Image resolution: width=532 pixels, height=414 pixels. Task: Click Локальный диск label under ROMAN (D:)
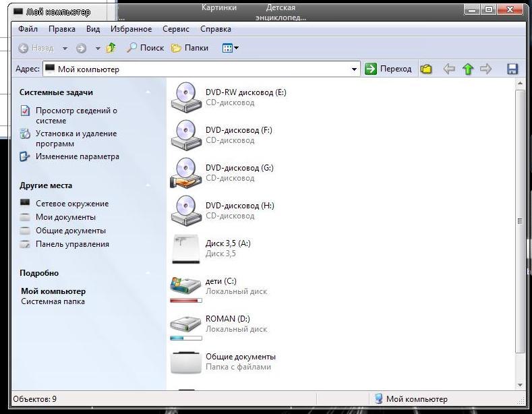(x=236, y=329)
